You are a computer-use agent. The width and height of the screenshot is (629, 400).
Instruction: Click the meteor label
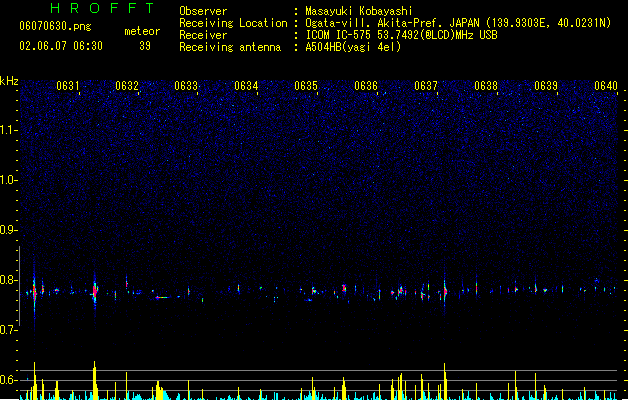click(x=142, y=31)
